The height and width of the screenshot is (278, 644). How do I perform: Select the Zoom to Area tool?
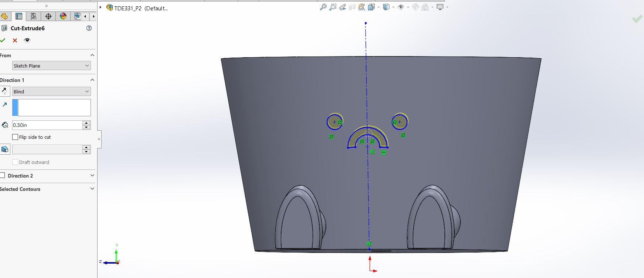[333, 7]
